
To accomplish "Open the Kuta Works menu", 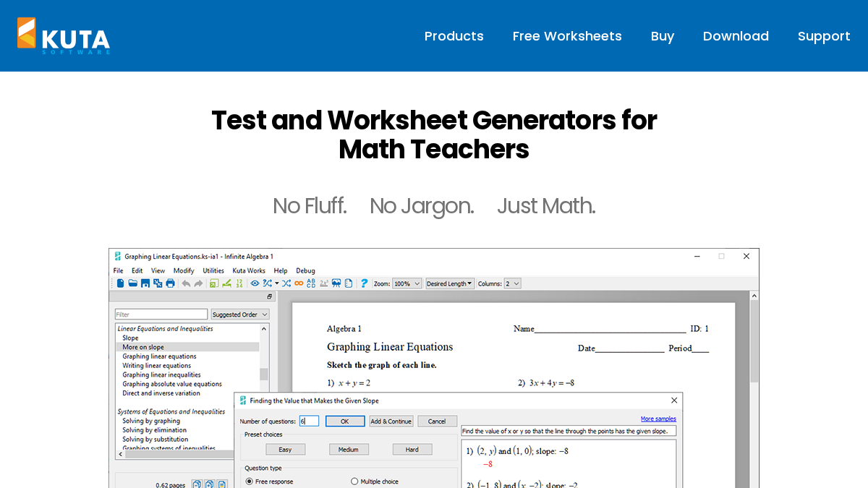I will click(249, 270).
